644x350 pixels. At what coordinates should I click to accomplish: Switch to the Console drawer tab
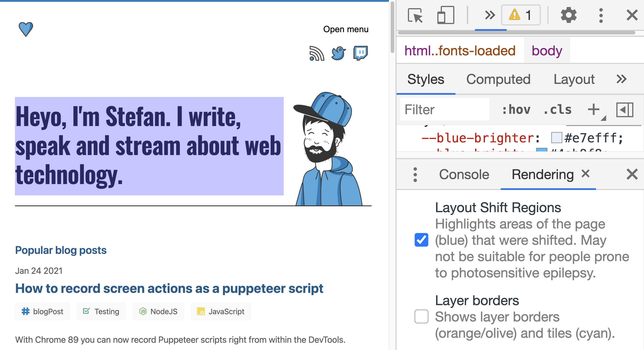464,174
